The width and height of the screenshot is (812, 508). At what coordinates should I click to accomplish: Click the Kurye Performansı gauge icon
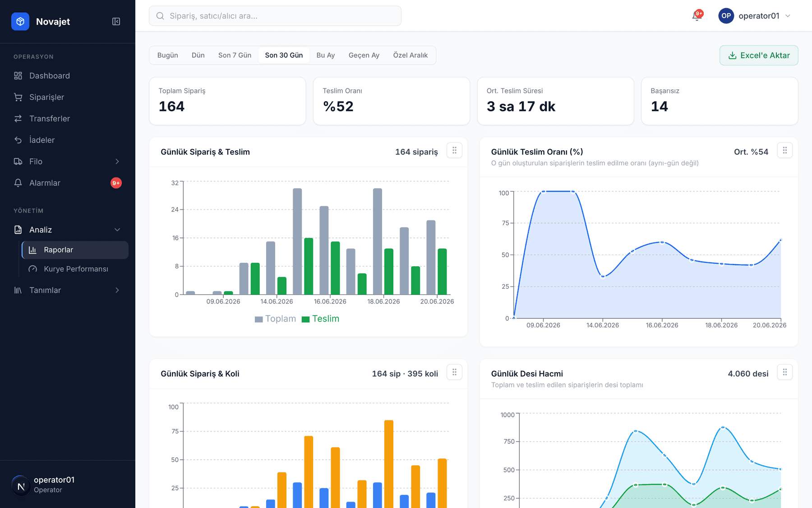pos(32,269)
